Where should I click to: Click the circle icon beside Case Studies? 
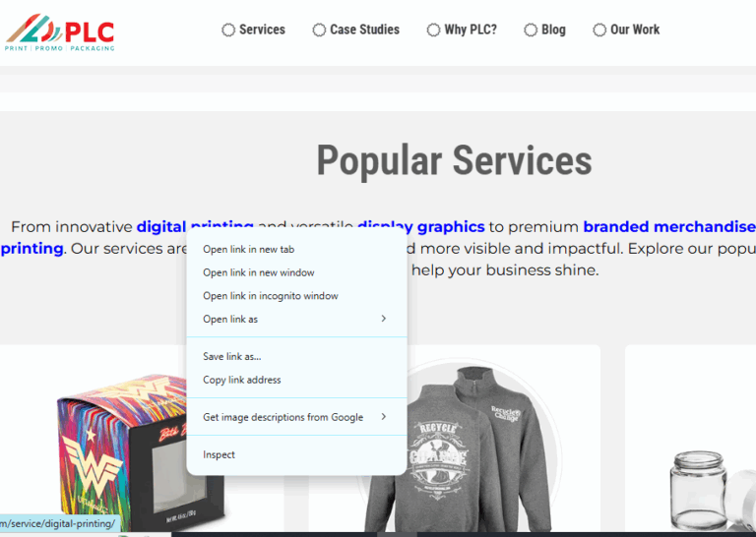click(x=319, y=30)
